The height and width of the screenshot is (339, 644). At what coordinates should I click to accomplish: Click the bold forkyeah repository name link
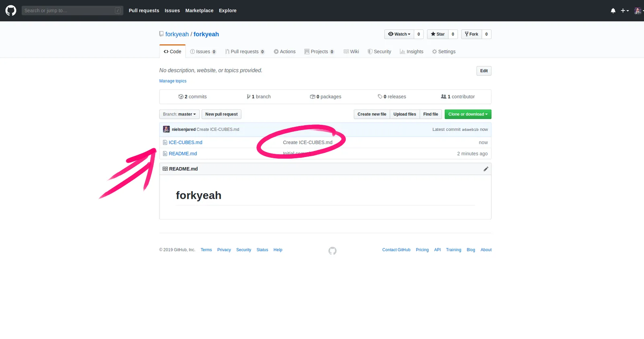pyautogui.click(x=206, y=34)
